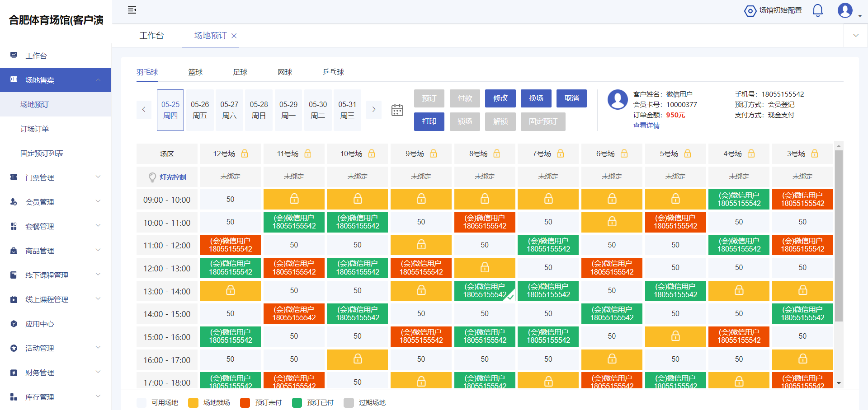Open the tab overflow chevron at top right
This screenshot has width=868, height=410.
[x=855, y=35]
